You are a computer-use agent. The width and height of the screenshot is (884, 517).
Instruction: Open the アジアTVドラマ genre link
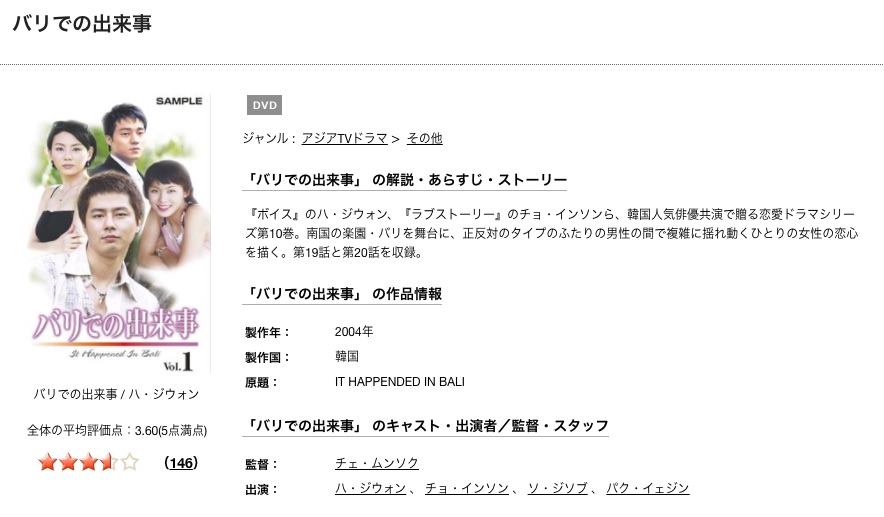pos(344,138)
